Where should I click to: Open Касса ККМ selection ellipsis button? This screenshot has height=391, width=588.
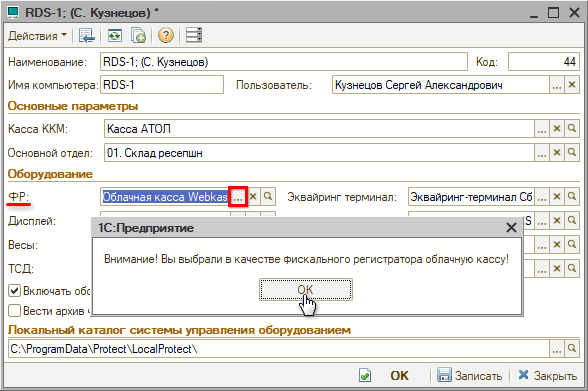tap(542, 129)
